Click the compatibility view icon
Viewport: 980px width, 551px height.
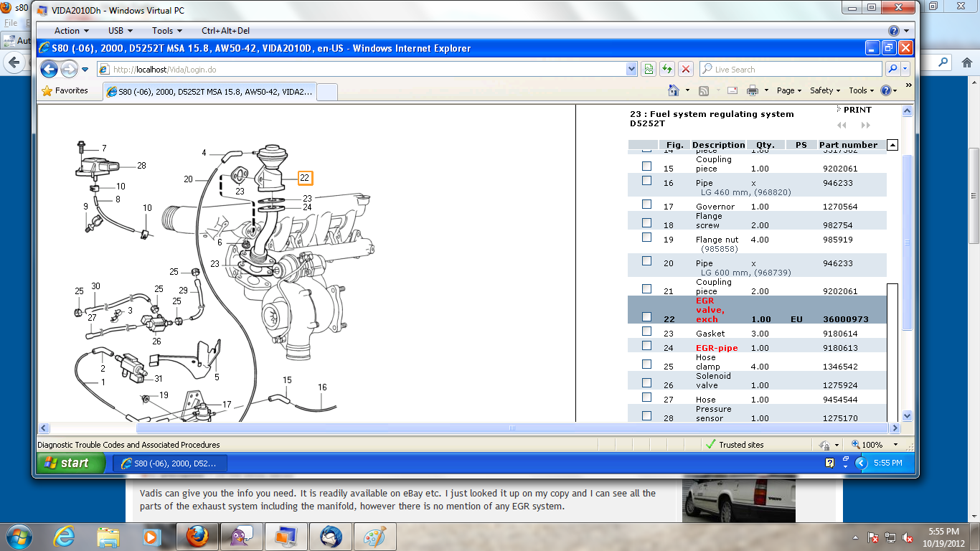649,70
